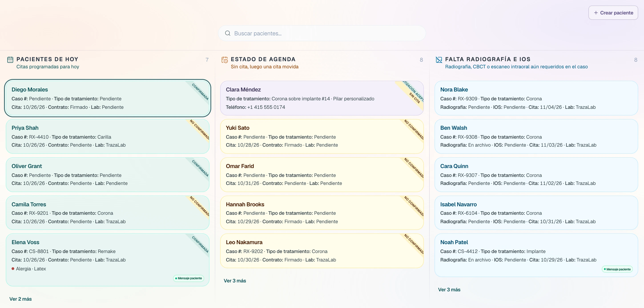Open Noah Patel patient card
The image size is (644, 308).
click(536, 255)
